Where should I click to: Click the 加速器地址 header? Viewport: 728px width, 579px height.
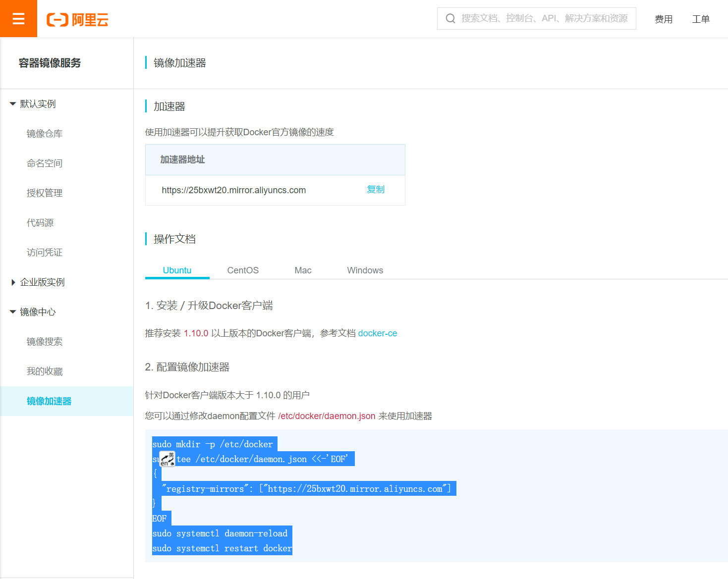pos(182,159)
